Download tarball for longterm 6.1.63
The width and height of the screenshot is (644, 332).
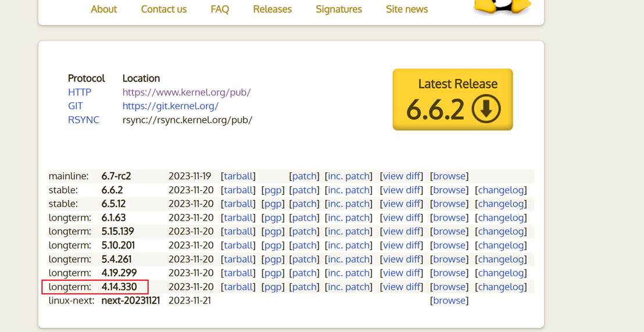(x=238, y=218)
